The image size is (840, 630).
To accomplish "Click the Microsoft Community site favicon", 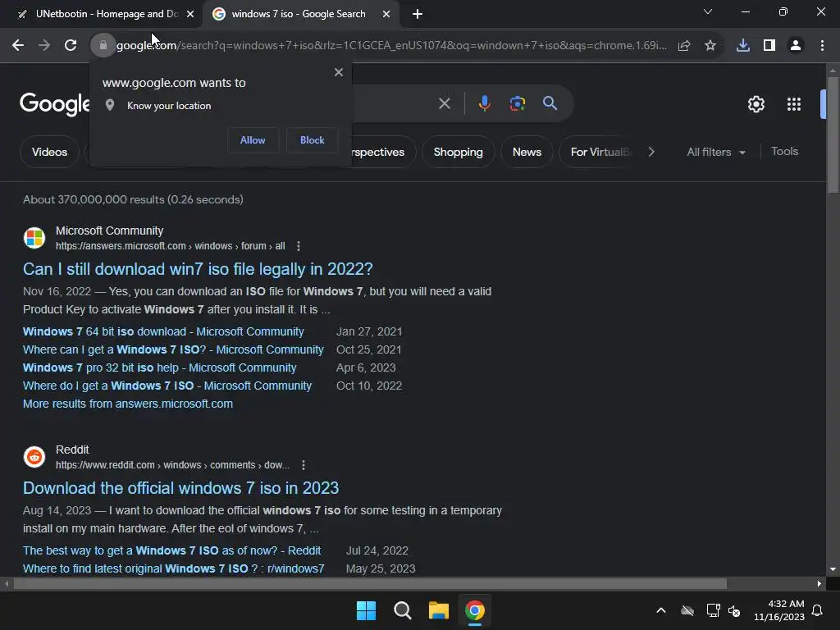I will coord(34,238).
